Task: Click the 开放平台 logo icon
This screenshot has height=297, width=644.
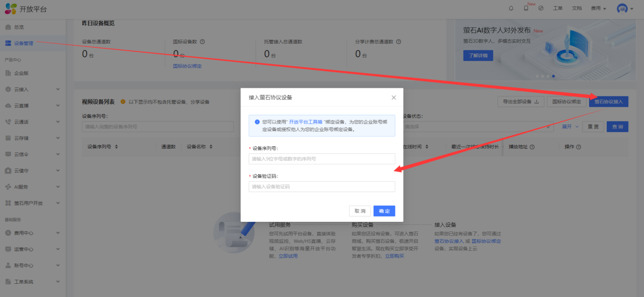Action: point(10,9)
